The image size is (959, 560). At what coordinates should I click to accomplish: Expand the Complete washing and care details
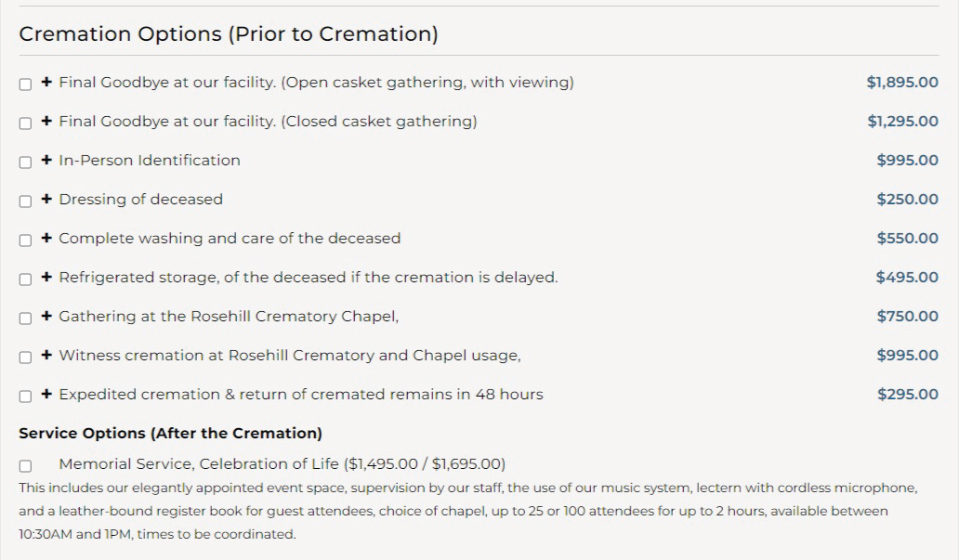(46, 238)
